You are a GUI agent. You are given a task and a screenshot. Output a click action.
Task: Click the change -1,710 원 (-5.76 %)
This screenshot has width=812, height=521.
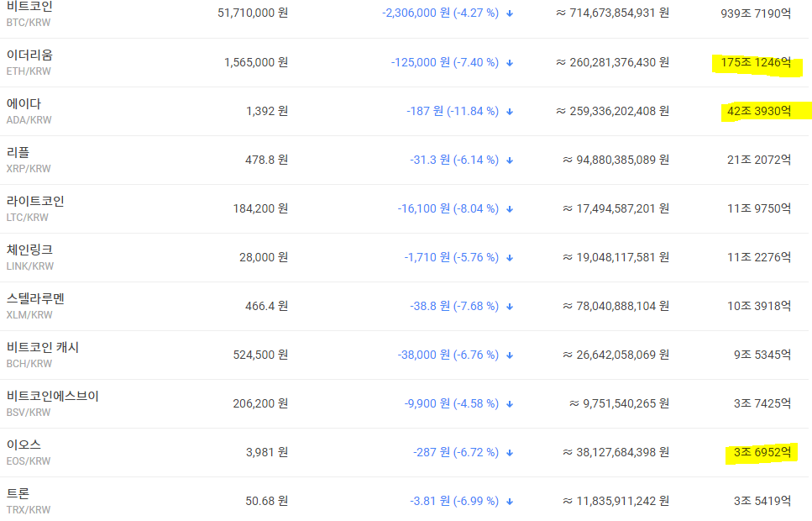click(452, 257)
